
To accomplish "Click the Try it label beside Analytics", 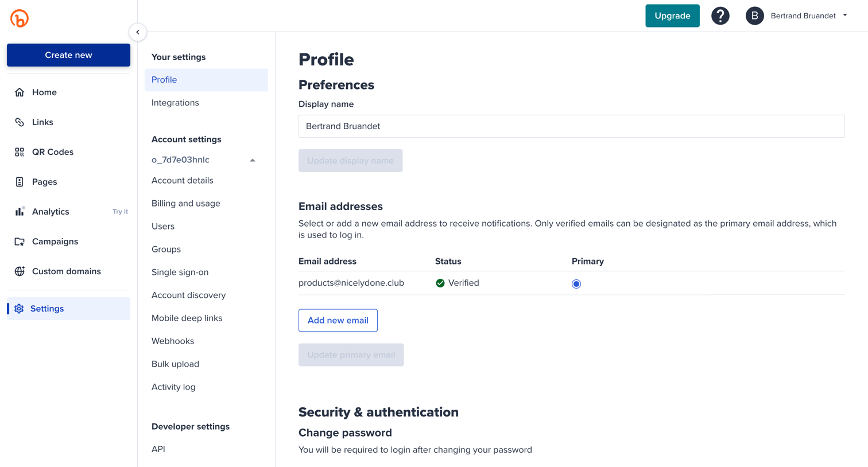I will click(120, 212).
